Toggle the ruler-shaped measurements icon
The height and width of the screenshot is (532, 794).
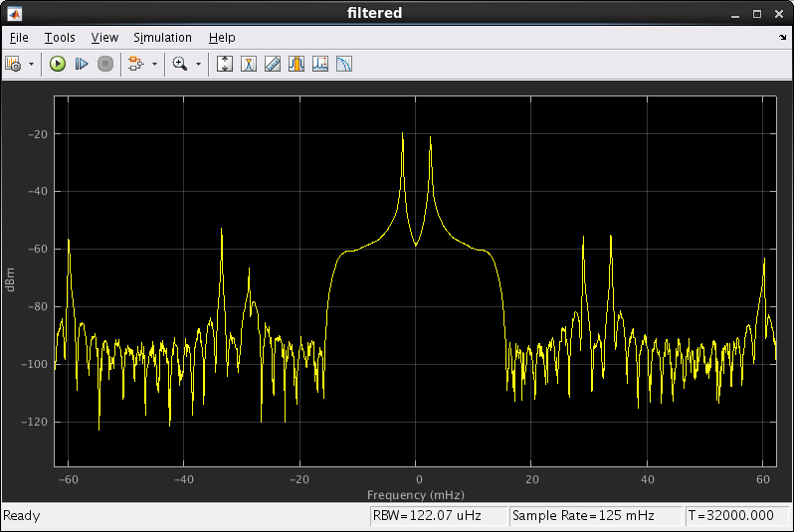273,64
